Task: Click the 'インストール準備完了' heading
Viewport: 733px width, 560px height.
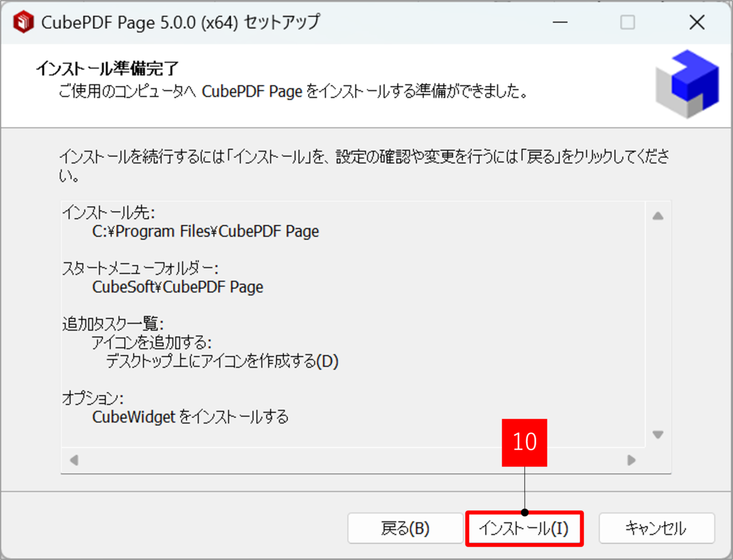Action: (107, 69)
